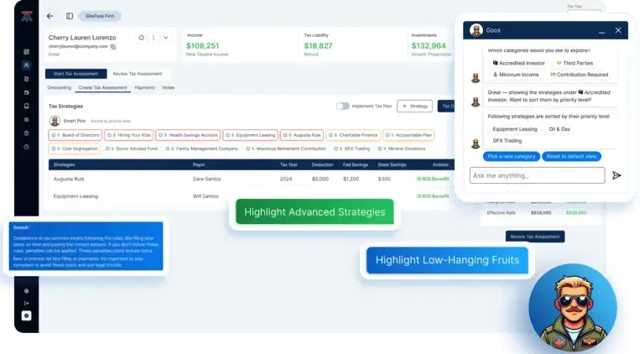Screen dimensions: 644x354
Task: Open the dashboard grid icon in sidebar
Action: (26, 52)
